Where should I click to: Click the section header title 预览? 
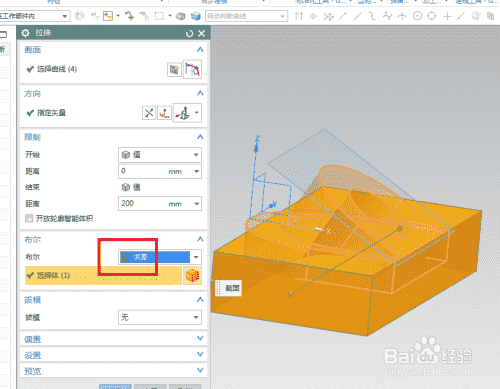(x=32, y=371)
